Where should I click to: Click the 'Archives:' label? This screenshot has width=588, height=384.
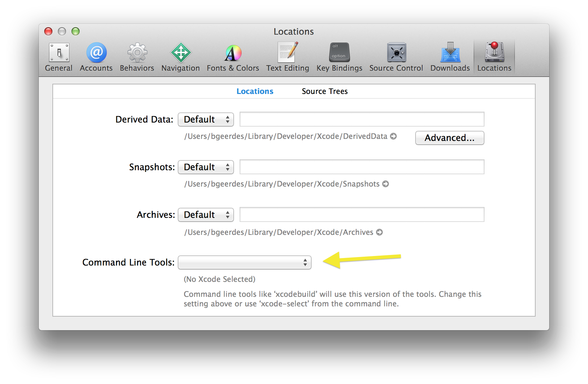[156, 215]
